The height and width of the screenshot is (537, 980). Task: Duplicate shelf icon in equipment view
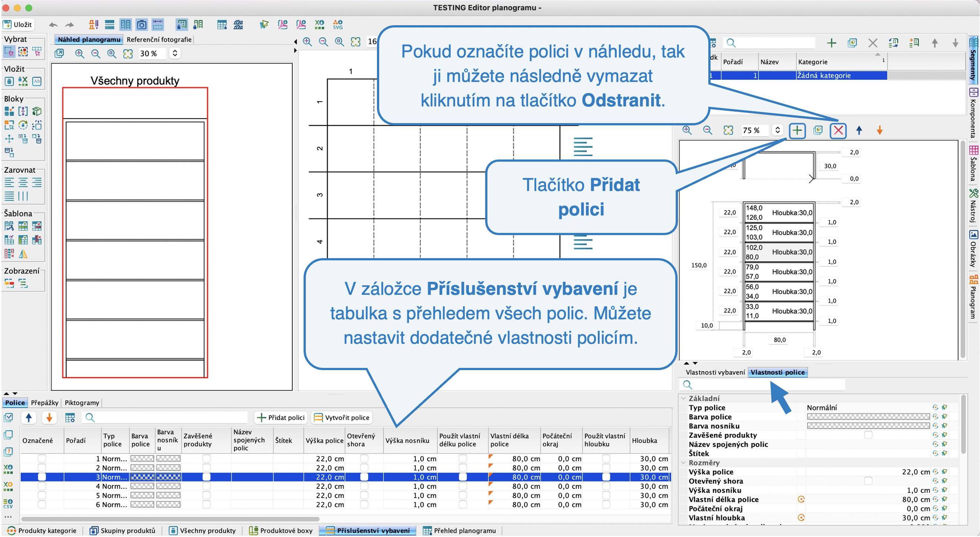point(818,131)
